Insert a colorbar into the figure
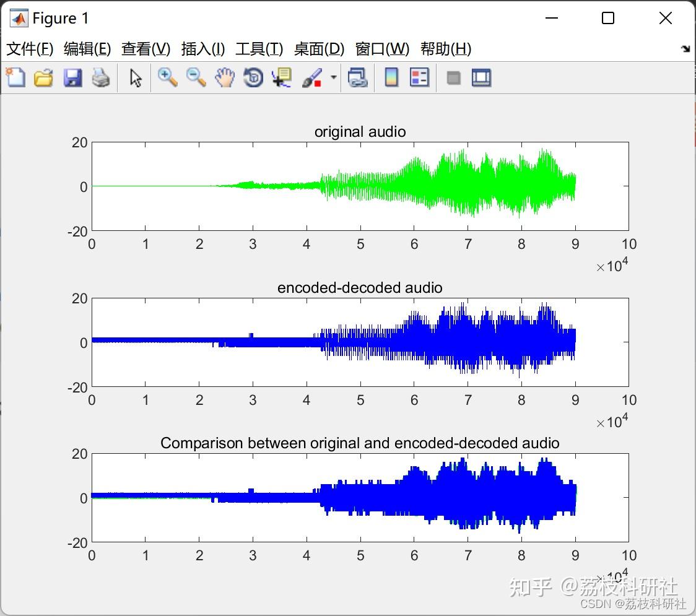 coord(391,77)
